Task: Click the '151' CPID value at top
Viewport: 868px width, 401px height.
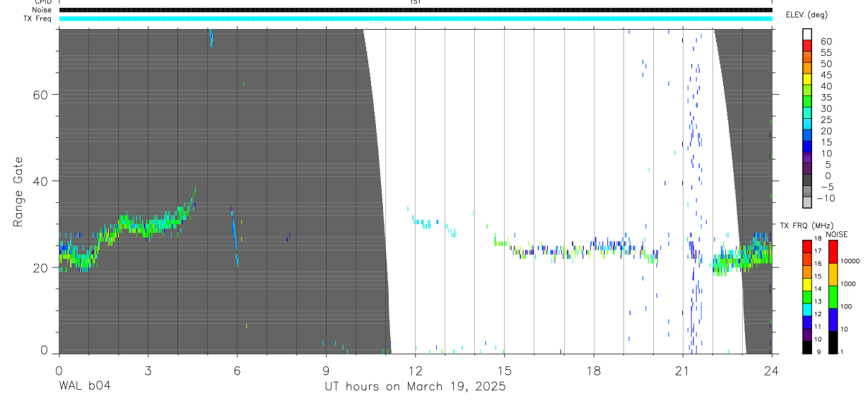Action: tap(416, 2)
